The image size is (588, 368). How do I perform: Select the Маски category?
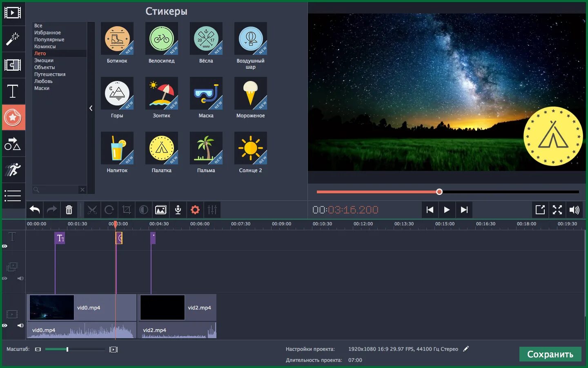point(42,88)
